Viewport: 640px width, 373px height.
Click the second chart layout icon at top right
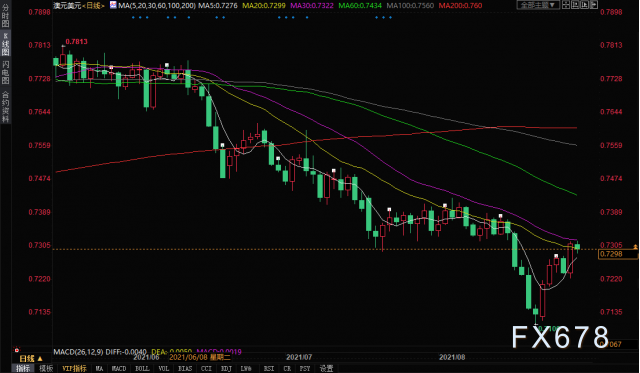tap(575, 4)
